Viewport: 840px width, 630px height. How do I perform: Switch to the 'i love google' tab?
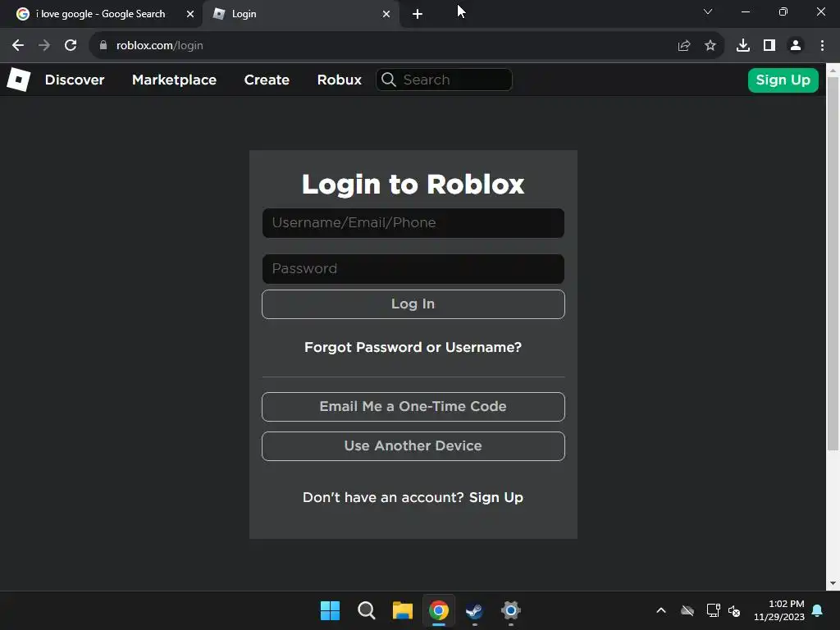(99, 14)
